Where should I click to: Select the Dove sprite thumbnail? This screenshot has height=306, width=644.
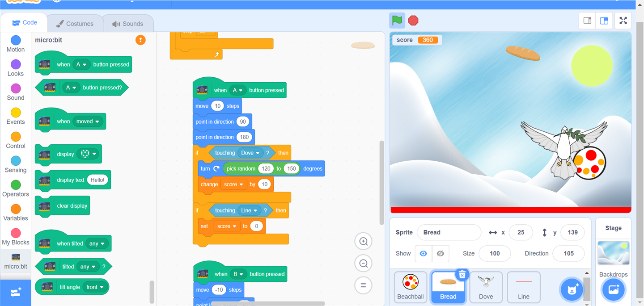click(x=486, y=287)
